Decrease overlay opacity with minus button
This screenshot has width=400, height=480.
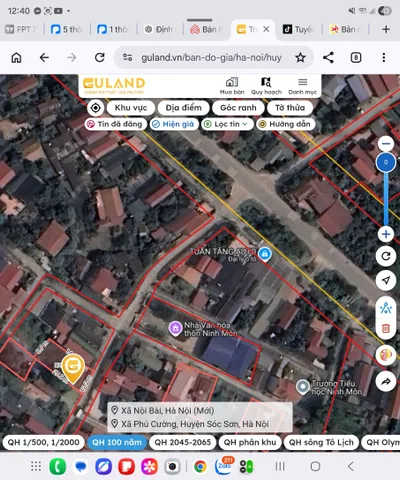386,144
